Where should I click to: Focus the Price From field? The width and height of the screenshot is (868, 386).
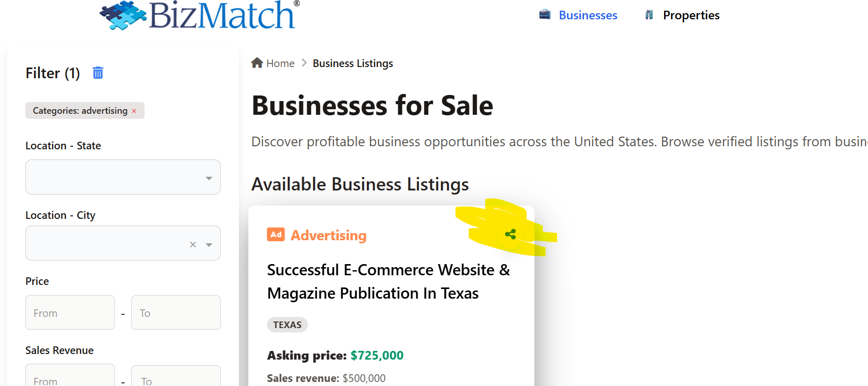pyautogui.click(x=70, y=313)
